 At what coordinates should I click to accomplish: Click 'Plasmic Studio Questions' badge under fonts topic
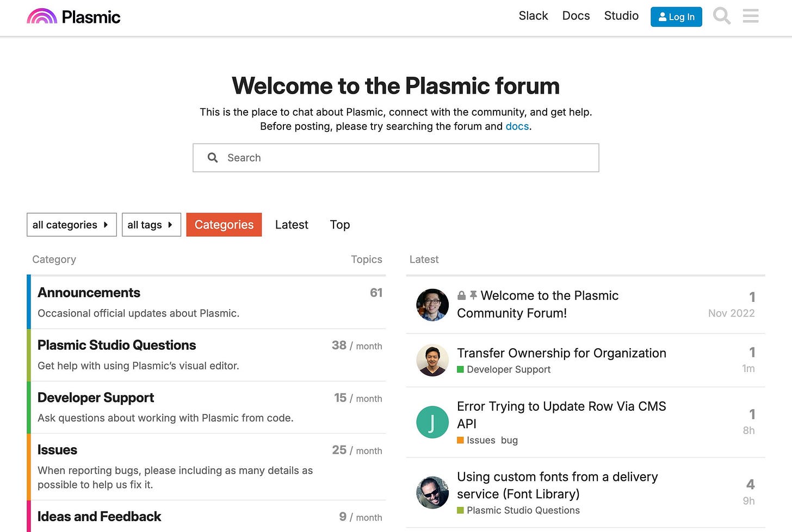[x=518, y=510]
